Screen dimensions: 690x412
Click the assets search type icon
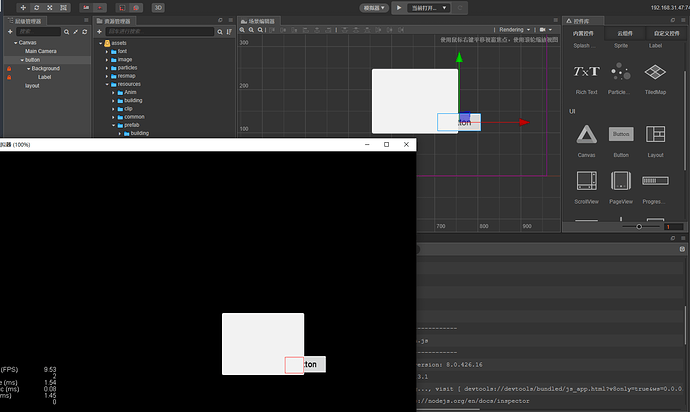pos(220,32)
